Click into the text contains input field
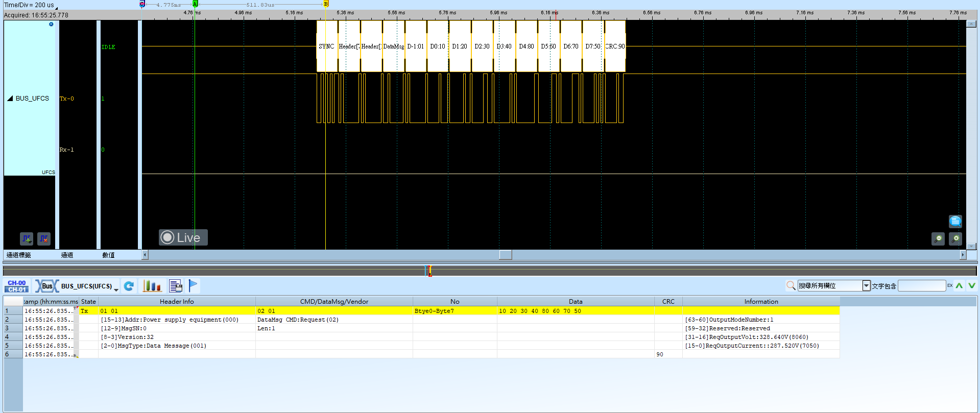Screen dimensions: 980x413 tap(922, 285)
